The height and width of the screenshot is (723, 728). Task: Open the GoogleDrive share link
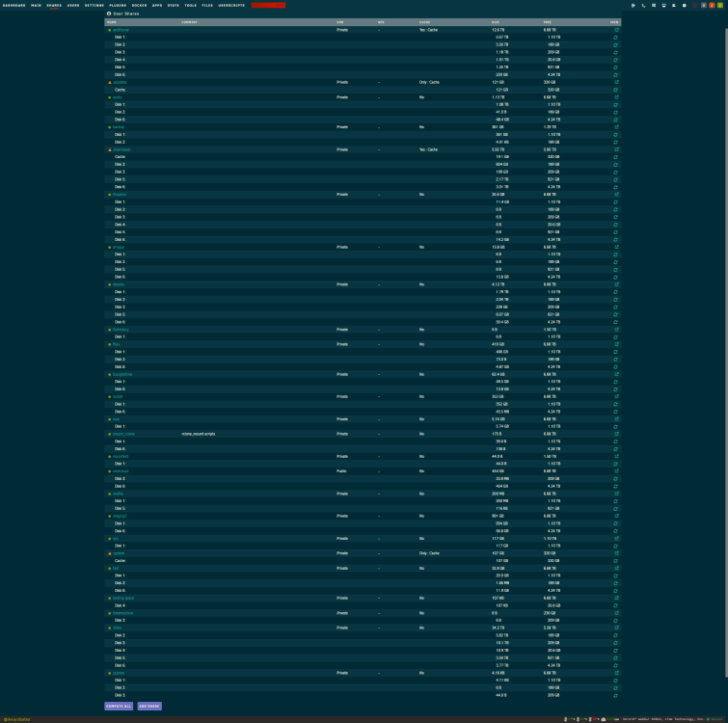(122, 374)
